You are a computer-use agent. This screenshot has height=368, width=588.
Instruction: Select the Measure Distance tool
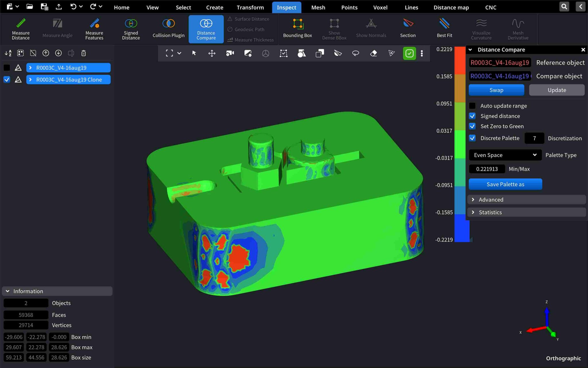(20, 29)
